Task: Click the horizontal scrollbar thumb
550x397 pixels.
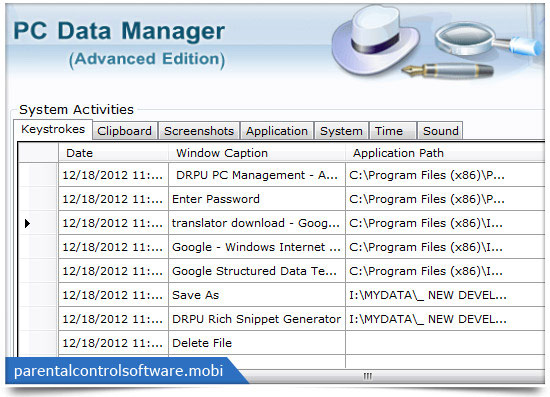Action: [368, 376]
